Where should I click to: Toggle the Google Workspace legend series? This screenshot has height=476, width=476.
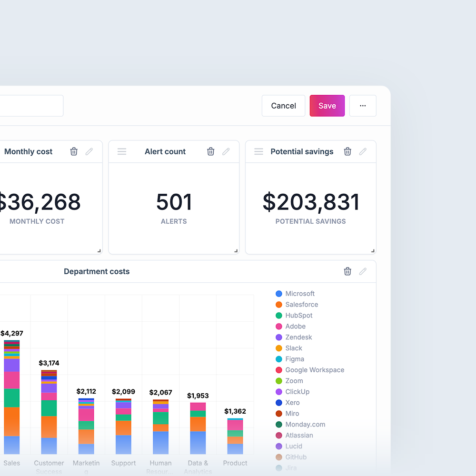310,370
